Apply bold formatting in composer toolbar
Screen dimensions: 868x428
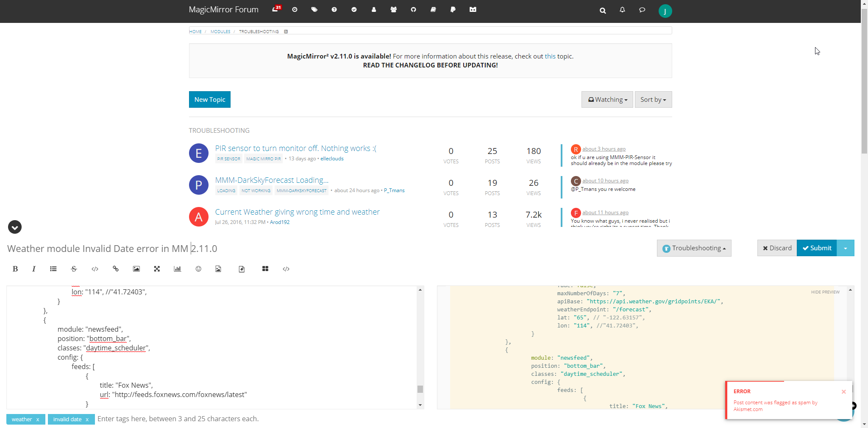click(15, 269)
